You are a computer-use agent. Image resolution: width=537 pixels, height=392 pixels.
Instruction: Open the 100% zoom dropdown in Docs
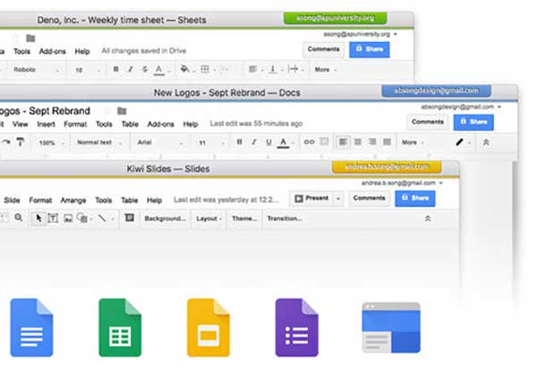pos(52,143)
